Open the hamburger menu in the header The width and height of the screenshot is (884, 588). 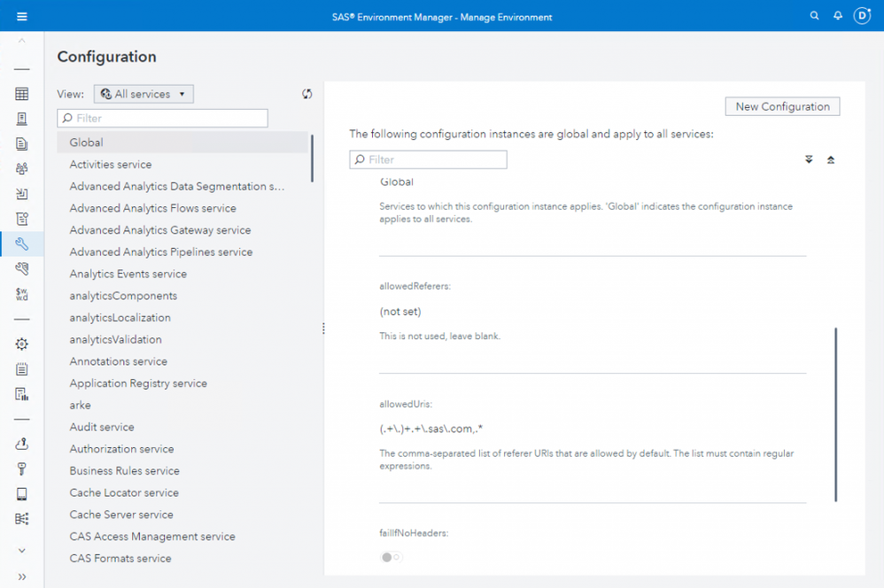[x=22, y=16]
